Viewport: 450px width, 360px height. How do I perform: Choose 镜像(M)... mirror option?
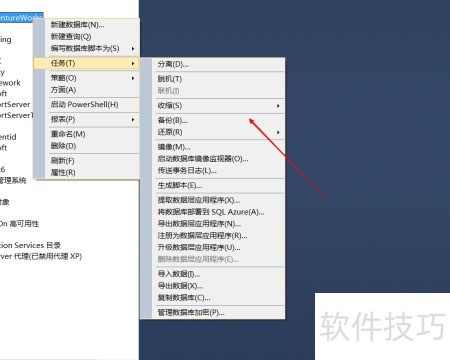pyautogui.click(x=174, y=147)
